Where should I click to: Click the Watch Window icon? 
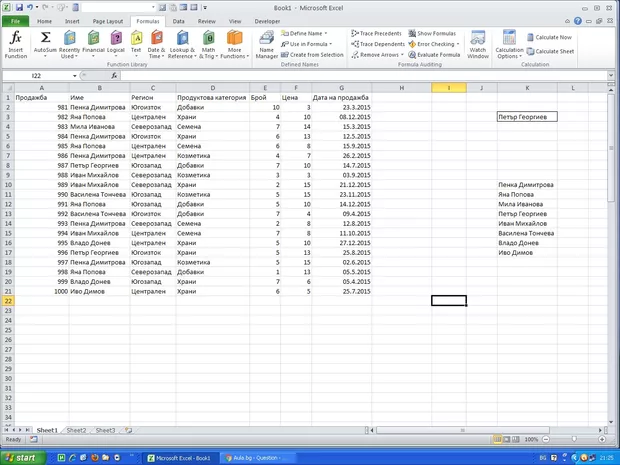pyautogui.click(x=478, y=44)
